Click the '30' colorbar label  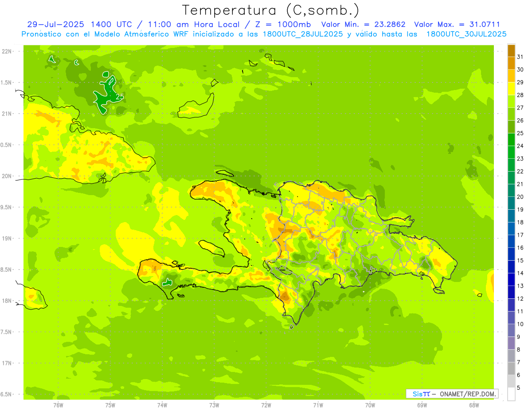tap(520, 70)
